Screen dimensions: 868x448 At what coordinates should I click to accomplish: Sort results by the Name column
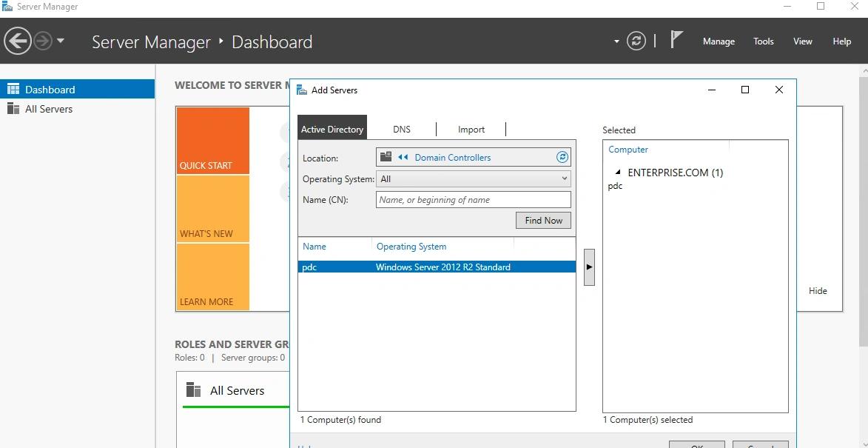(x=314, y=247)
